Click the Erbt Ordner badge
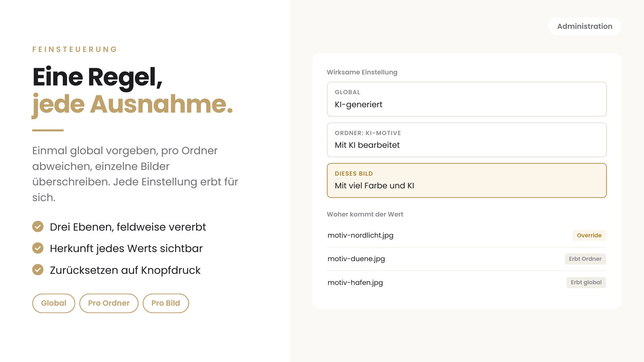The image size is (644, 362). (585, 259)
